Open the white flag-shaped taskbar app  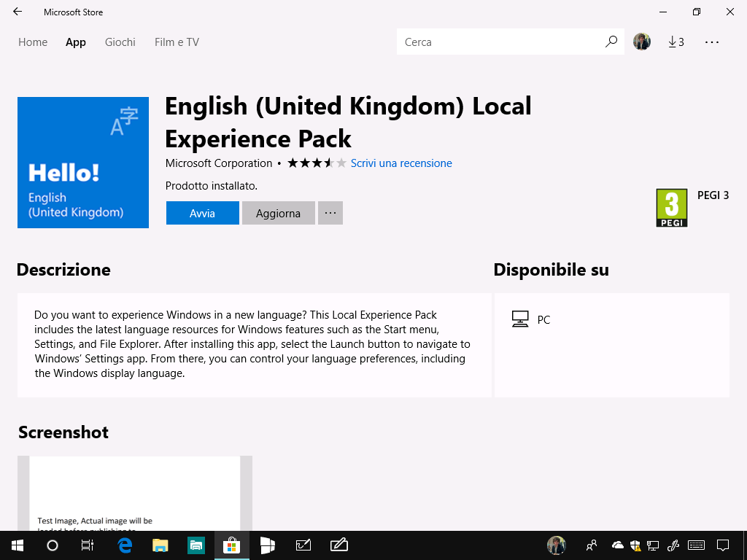(268, 545)
